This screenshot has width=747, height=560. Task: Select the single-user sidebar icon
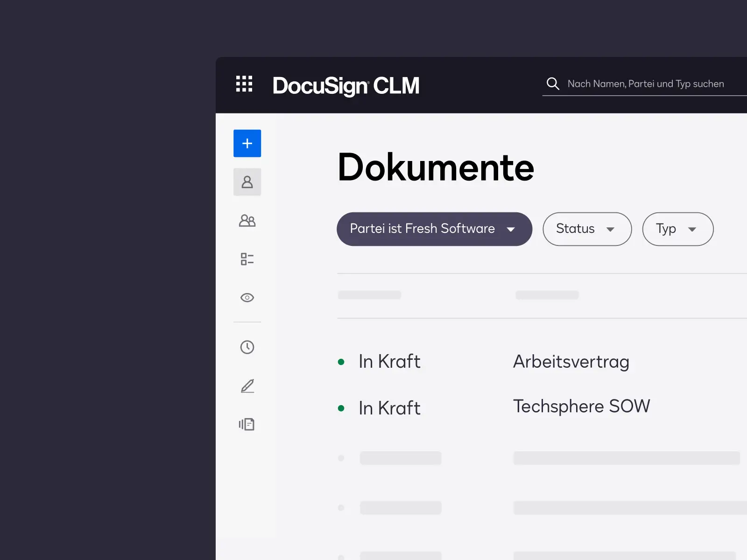(247, 182)
